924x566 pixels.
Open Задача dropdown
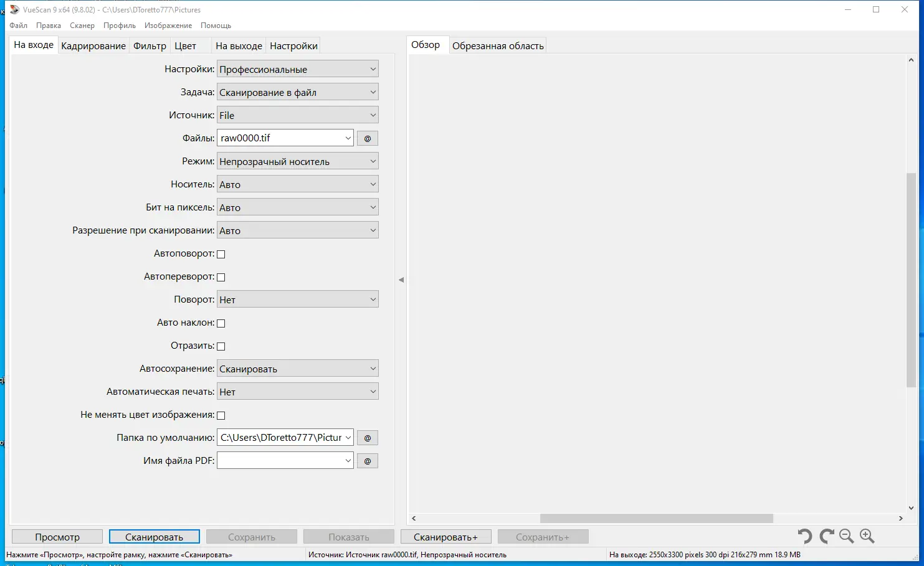[x=298, y=92]
